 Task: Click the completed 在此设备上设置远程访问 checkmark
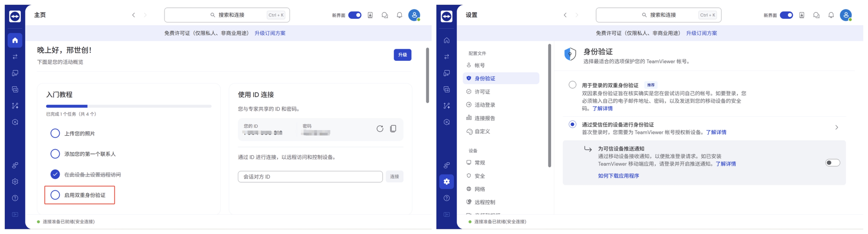click(55, 174)
